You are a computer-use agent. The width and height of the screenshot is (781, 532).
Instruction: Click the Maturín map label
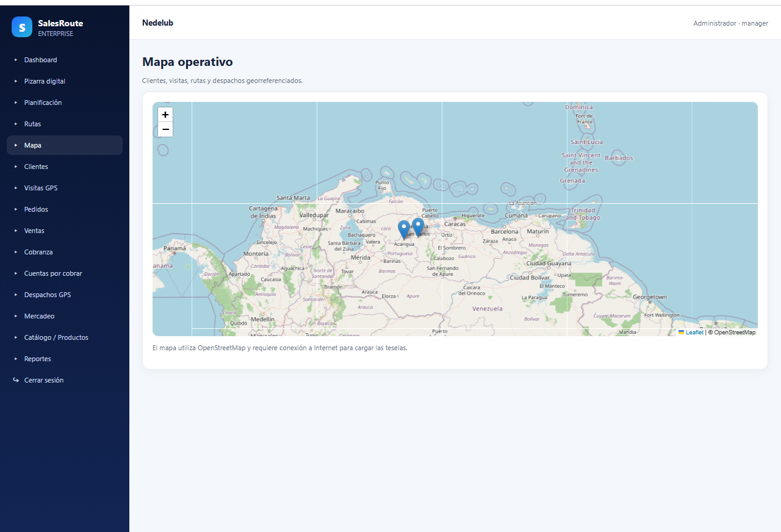538,232
